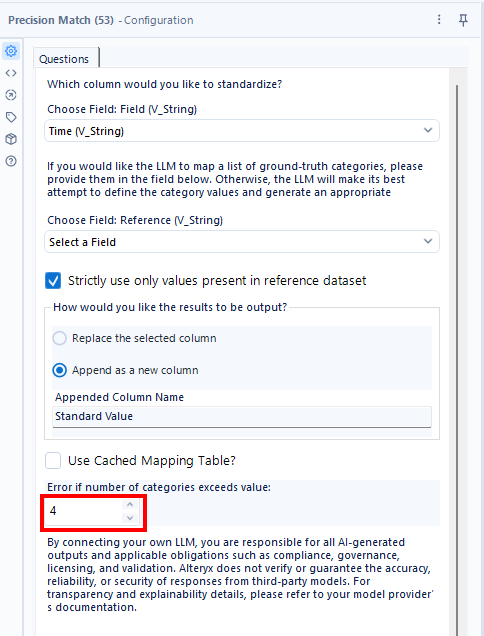
Task: Uncheck Strictly use only values present checkbox
Action: pyautogui.click(x=53, y=281)
